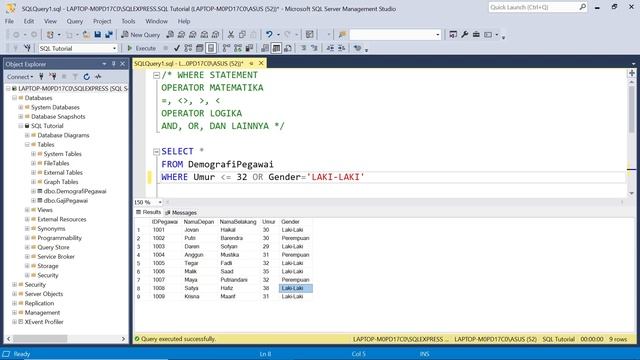Image resolution: width=640 pixels, height=360 pixels.
Task: Refresh the Object Explorer tree
Action: [x=87, y=76]
